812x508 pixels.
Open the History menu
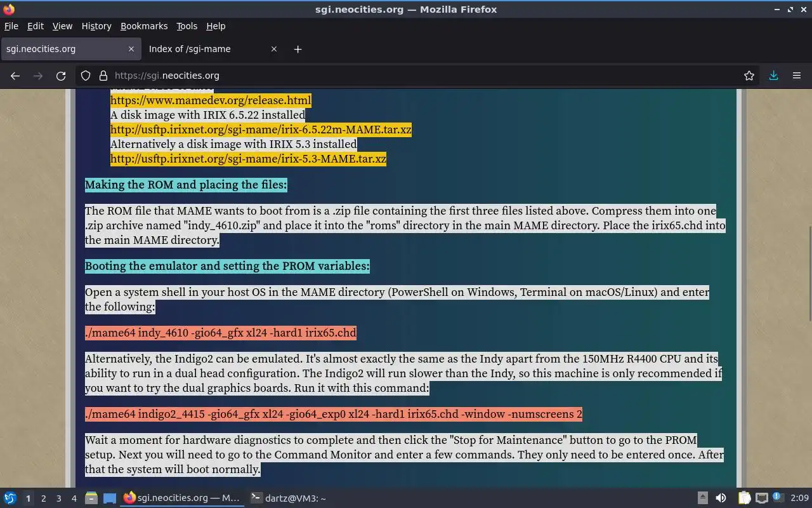click(x=96, y=26)
